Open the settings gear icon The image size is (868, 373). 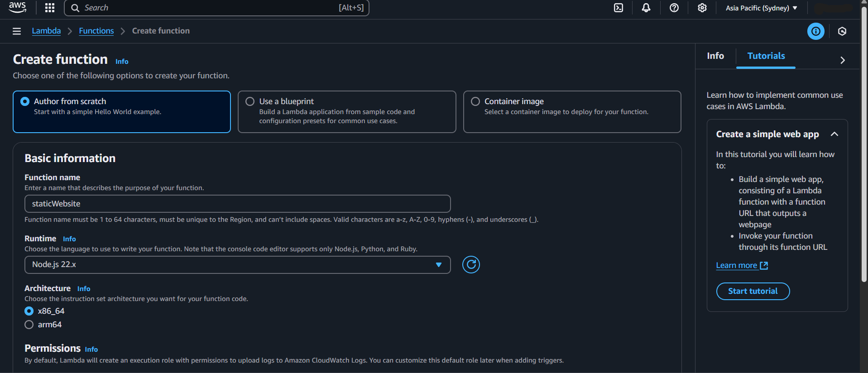(x=702, y=8)
